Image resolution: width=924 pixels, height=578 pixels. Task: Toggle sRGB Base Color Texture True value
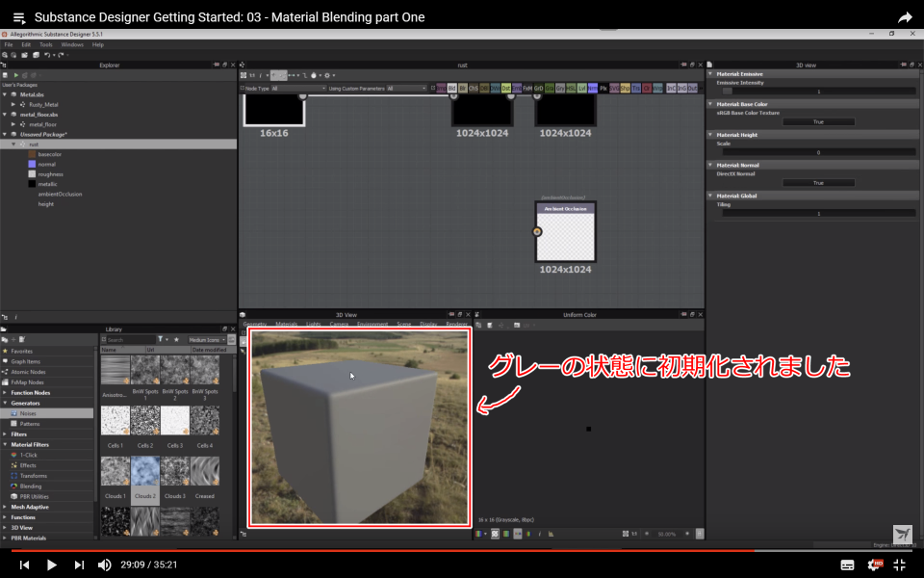coord(818,122)
